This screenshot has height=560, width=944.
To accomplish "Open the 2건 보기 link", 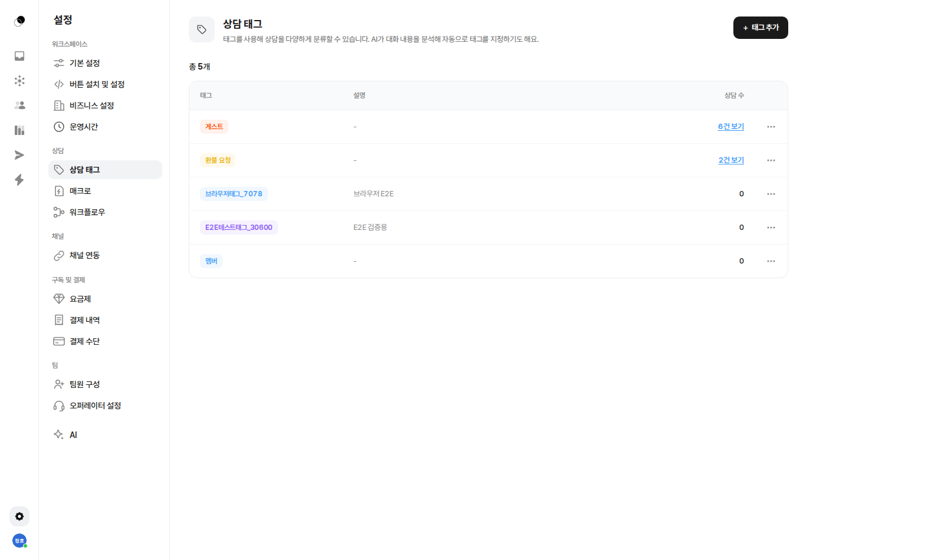I will click(731, 160).
